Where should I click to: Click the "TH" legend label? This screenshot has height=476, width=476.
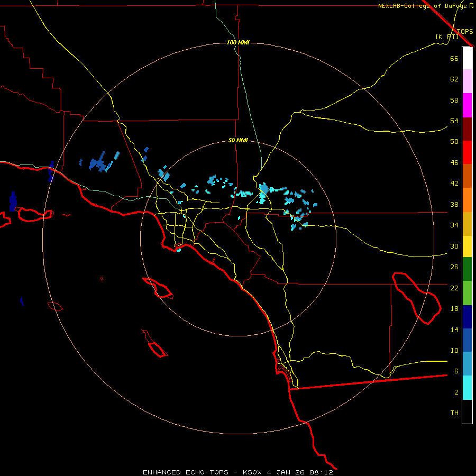point(454,413)
